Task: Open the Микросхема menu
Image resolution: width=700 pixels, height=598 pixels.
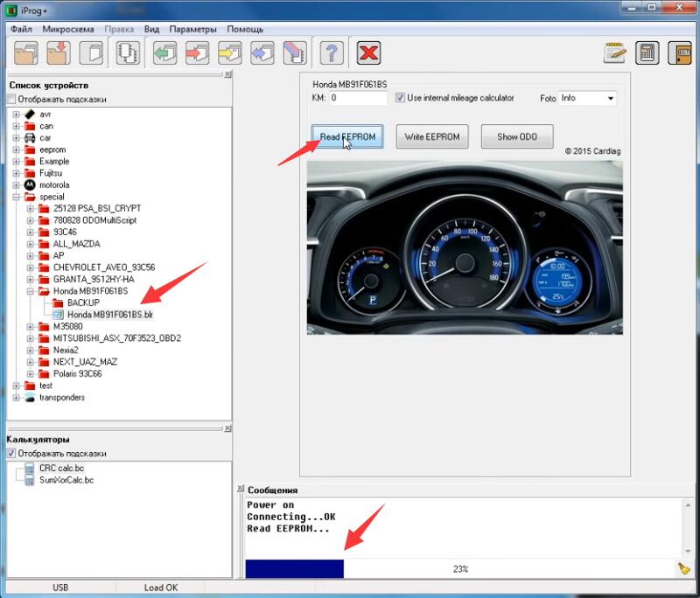Action: click(68, 29)
